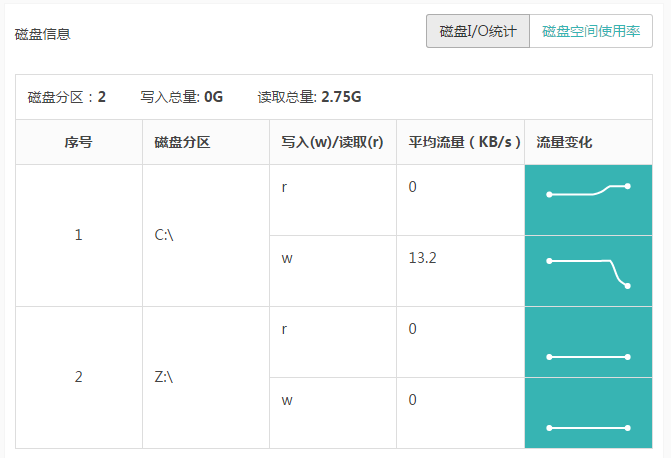Click the 磁盘信息 section title
The width and height of the screenshot is (671, 458).
pos(42,34)
